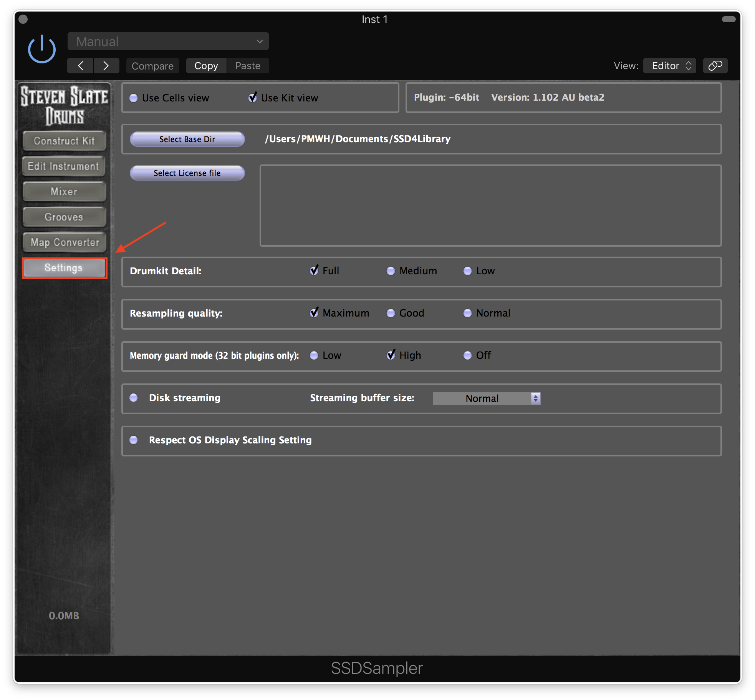Click the Version 1.102 AU beta2 text
Screen dimensions: 755x700
click(x=548, y=97)
